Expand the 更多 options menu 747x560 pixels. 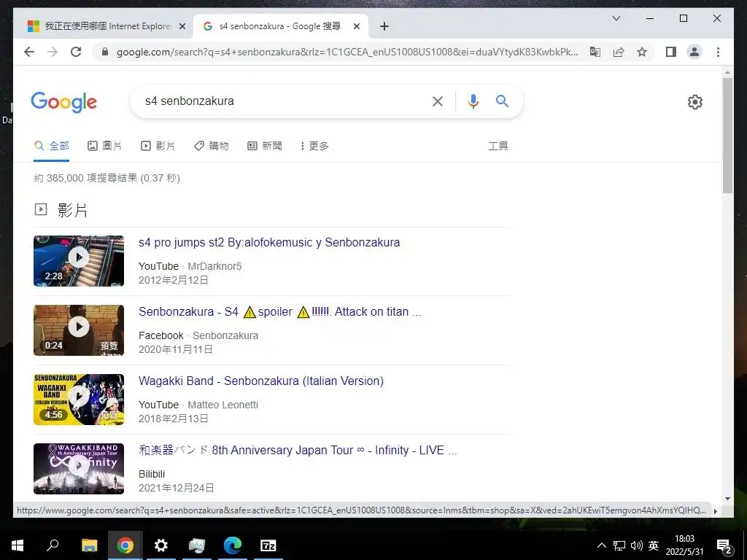point(314,146)
